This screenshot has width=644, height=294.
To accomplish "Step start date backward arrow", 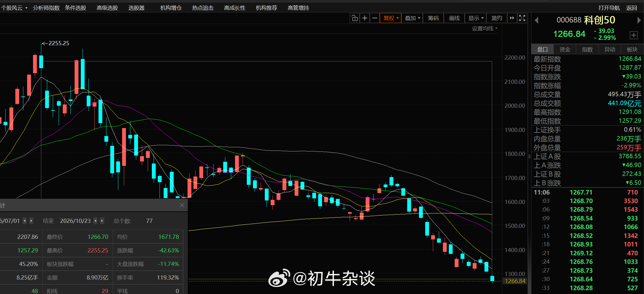I will click(25, 221).
